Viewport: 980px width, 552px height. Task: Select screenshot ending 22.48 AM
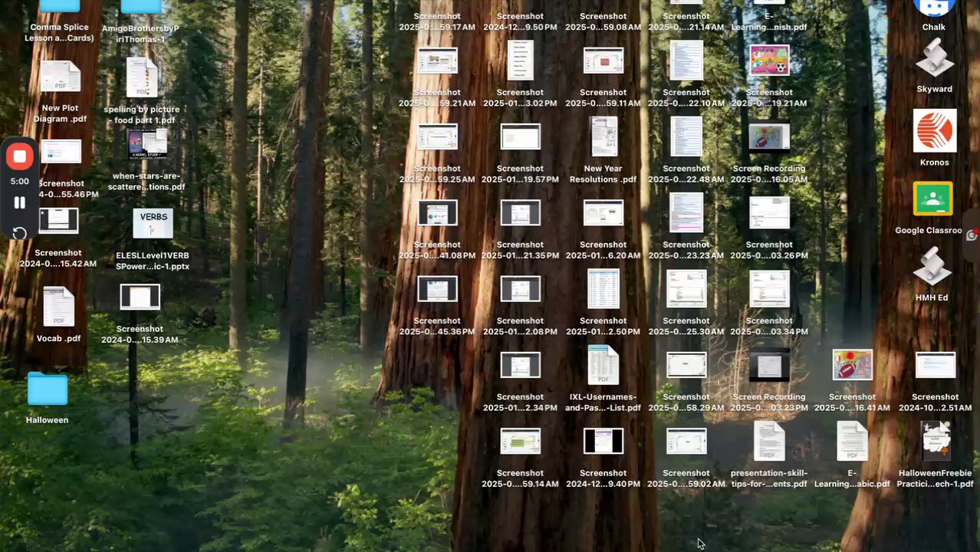coord(686,136)
